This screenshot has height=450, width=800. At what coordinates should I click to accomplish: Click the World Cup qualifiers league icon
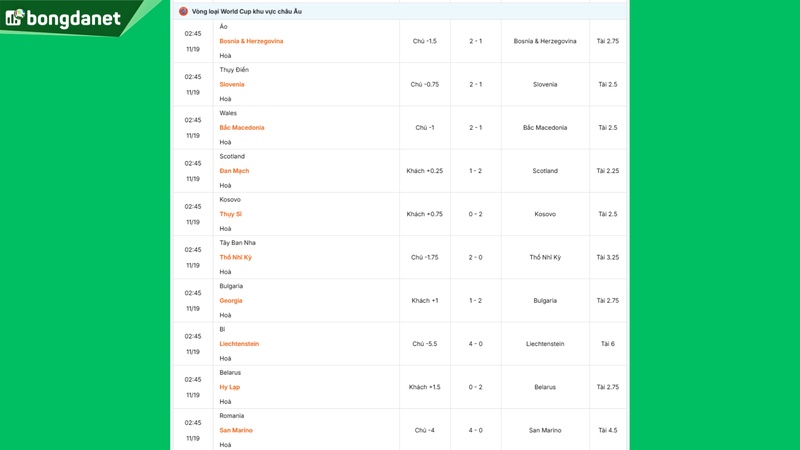tap(183, 11)
